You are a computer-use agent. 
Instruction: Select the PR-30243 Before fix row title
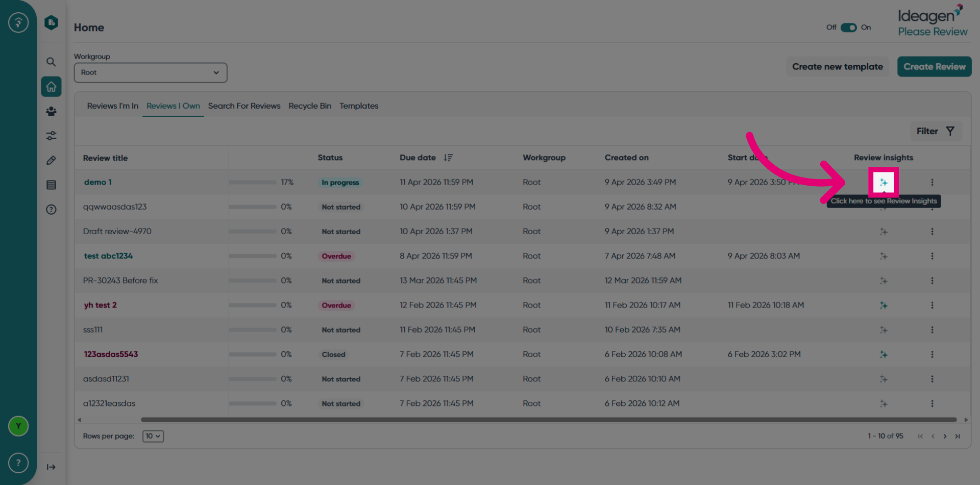tap(120, 280)
